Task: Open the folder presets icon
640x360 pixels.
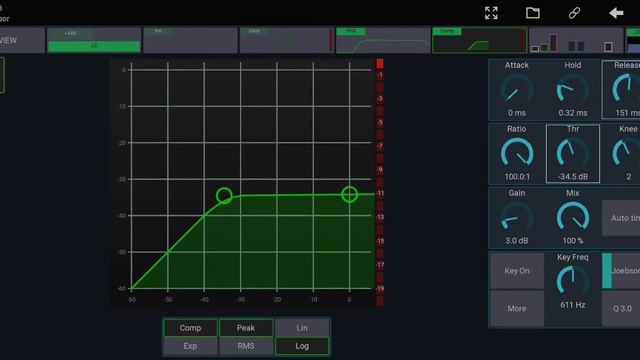Action: (x=533, y=13)
